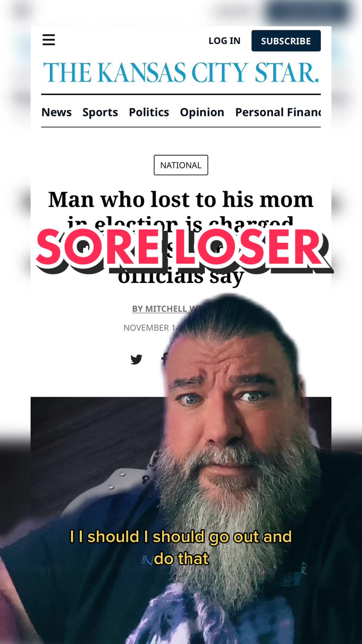Viewport: 362px width, 644px height.
Task: Click the 'Man who lost to his mom' headline
Action: (x=181, y=200)
